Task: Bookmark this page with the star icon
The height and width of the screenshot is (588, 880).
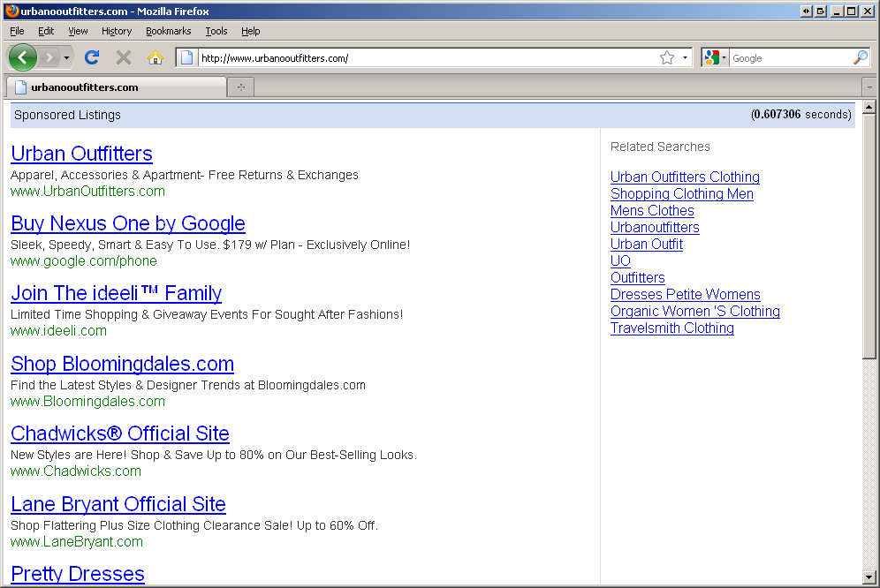Action: click(x=667, y=57)
